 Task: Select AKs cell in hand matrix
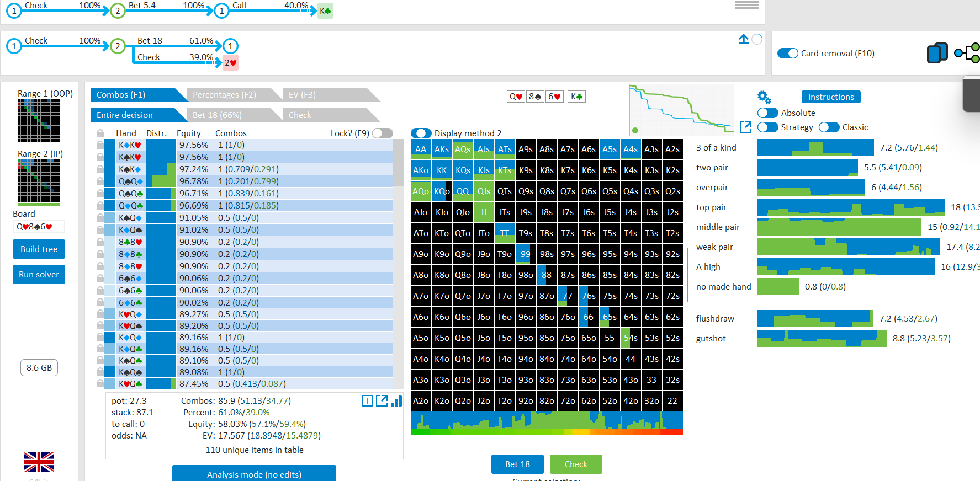coord(442,149)
